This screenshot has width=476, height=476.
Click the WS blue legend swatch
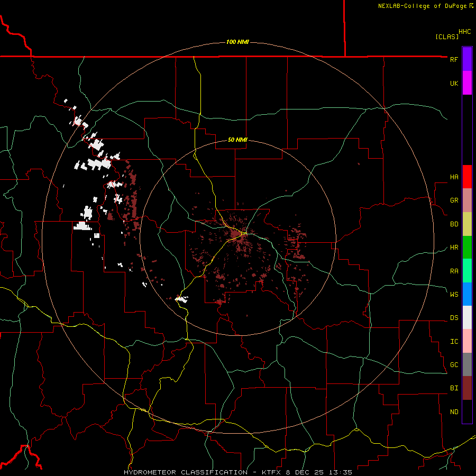(467, 294)
